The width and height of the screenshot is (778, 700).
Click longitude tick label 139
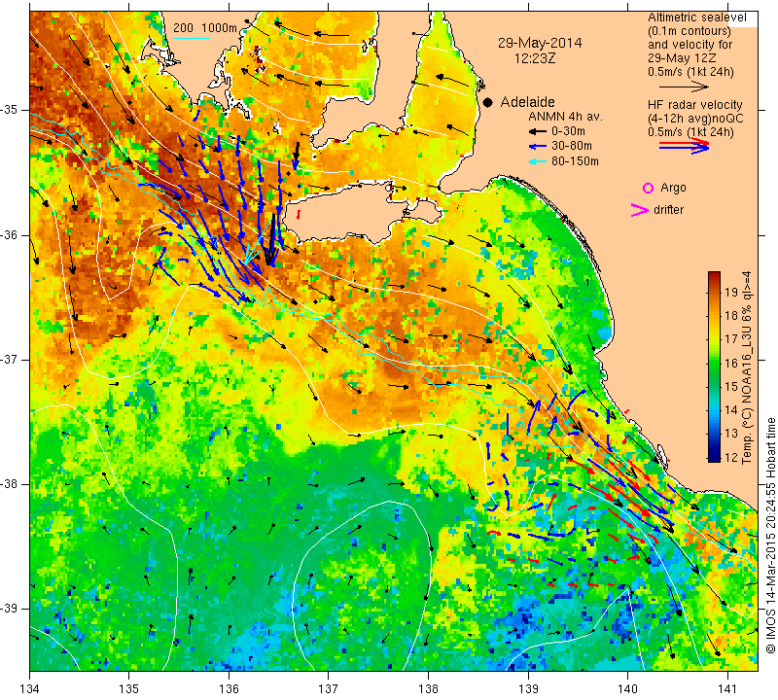coord(528,689)
